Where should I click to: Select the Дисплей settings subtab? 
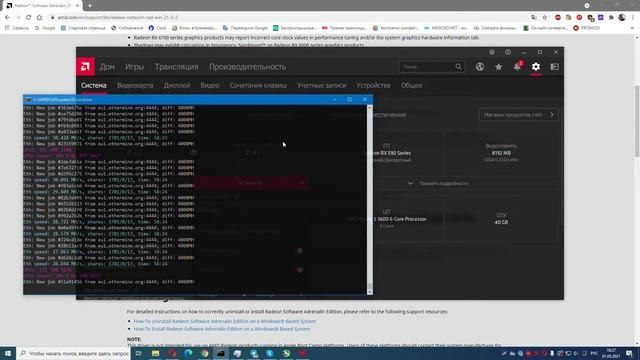(x=177, y=85)
